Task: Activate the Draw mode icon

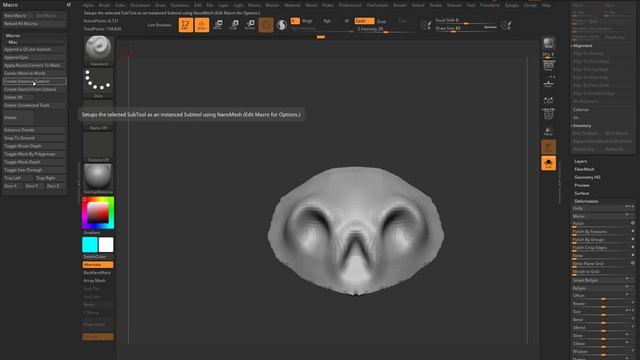Action: click(202, 25)
